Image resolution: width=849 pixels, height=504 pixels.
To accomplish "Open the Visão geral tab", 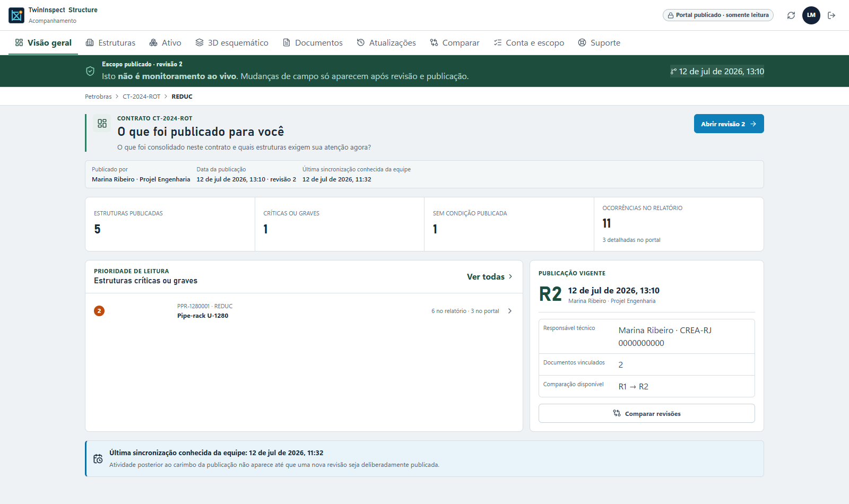I will (44, 42).
